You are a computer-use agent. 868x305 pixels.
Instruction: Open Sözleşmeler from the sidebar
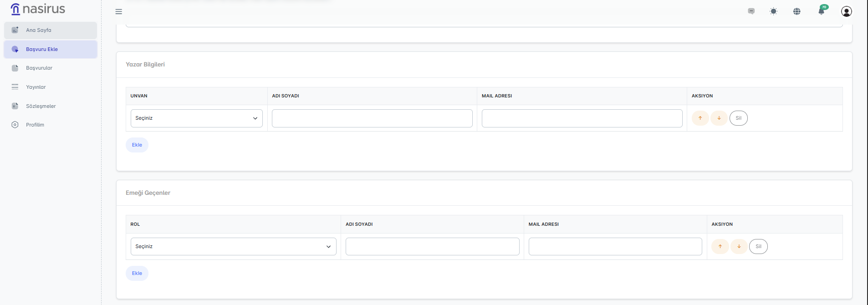(41, 106)
